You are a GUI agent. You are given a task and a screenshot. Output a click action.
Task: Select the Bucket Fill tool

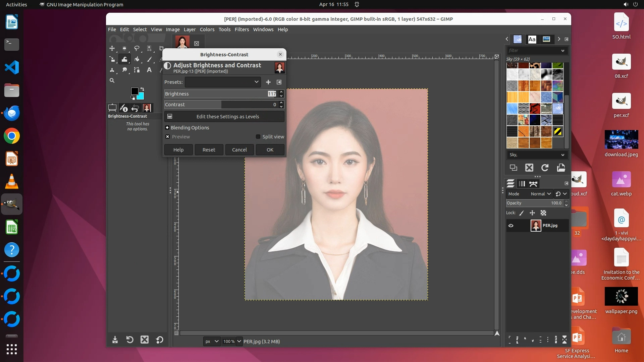click(137, 59)
